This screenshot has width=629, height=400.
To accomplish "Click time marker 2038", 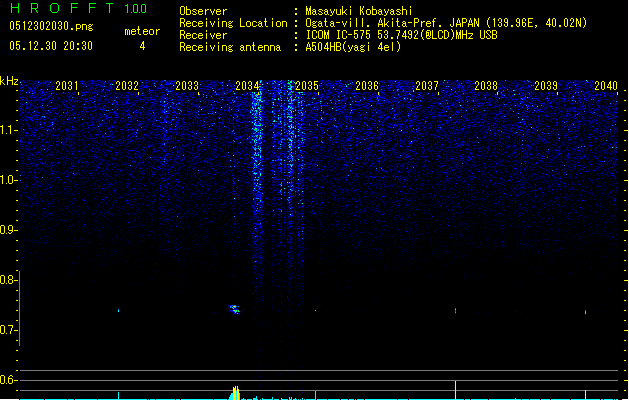I will pyautogui.click(x=486, y=85).
